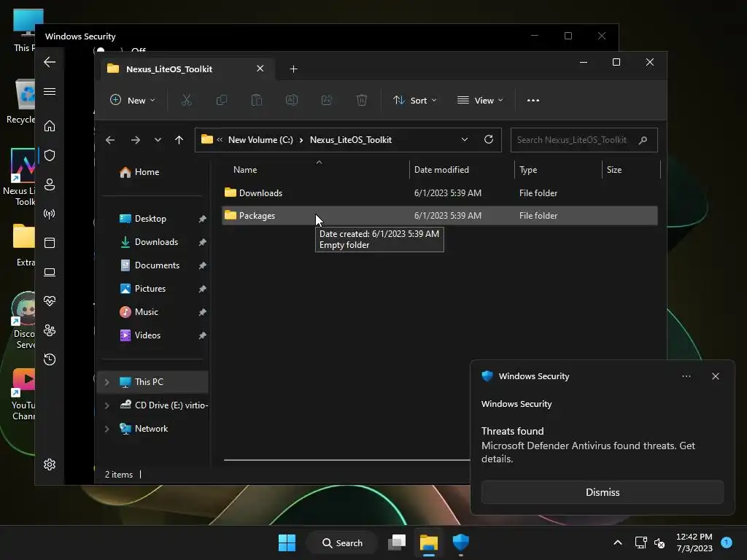
Task: Select the Packages folder row
Action: [x=440, y=216]
